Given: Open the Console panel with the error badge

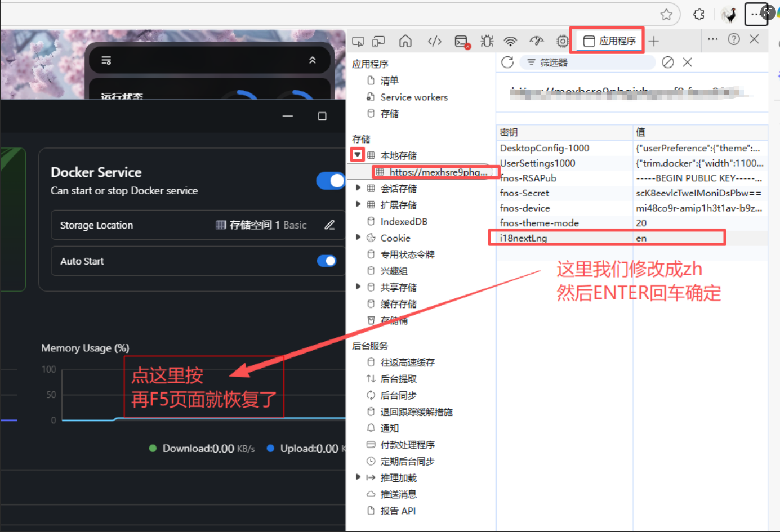Looking at the screenshot, I should 462,42.
